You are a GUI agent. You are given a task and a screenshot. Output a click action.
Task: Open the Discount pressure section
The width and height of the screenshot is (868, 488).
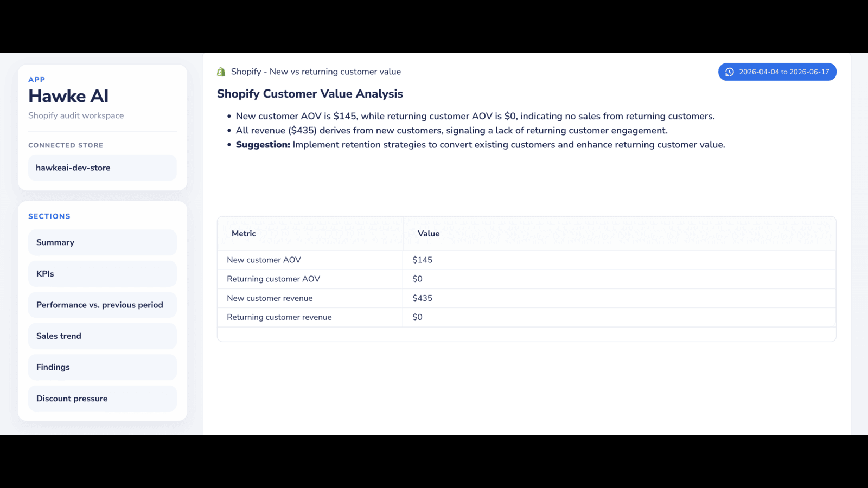[x=103, y=399]
